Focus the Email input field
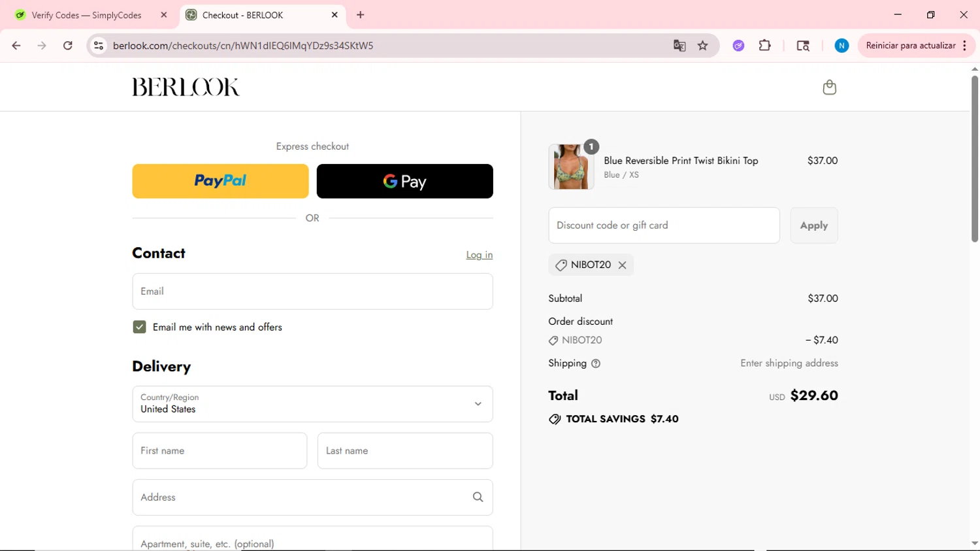The image size is (980, 551). click(312, 292)
